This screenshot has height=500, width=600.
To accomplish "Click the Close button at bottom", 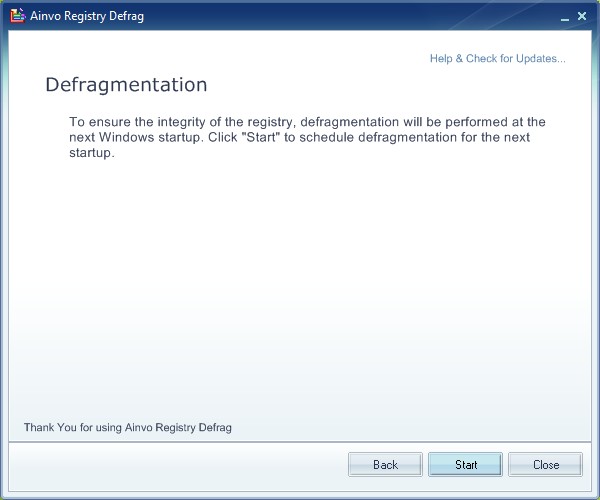I will 545,464.
